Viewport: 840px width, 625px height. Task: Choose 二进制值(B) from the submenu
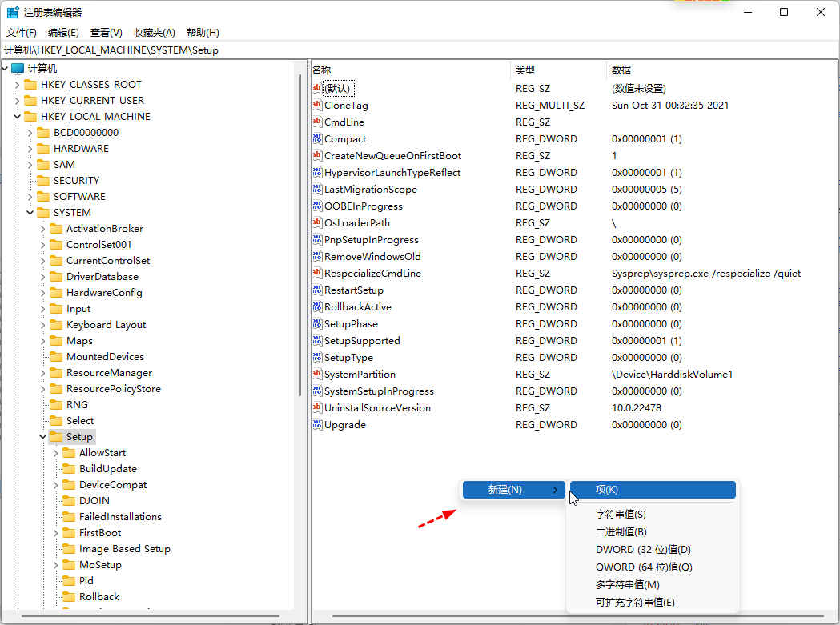click(653, 532)
